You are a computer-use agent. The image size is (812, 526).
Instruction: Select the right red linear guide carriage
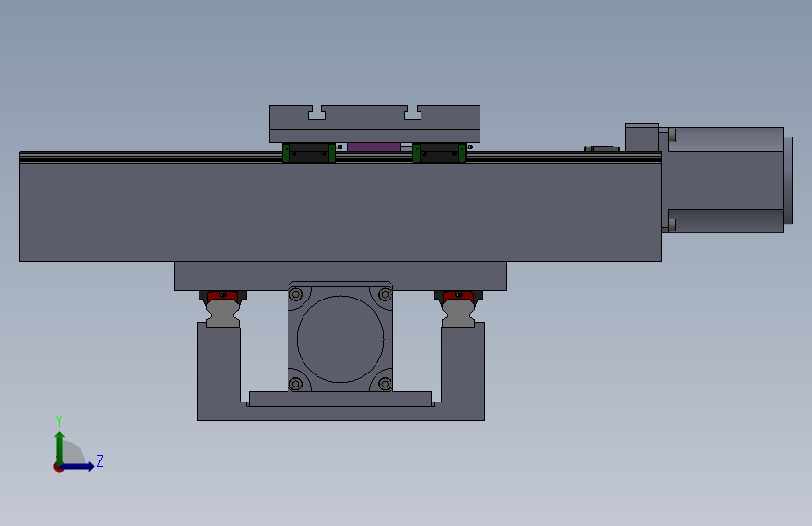458,298
